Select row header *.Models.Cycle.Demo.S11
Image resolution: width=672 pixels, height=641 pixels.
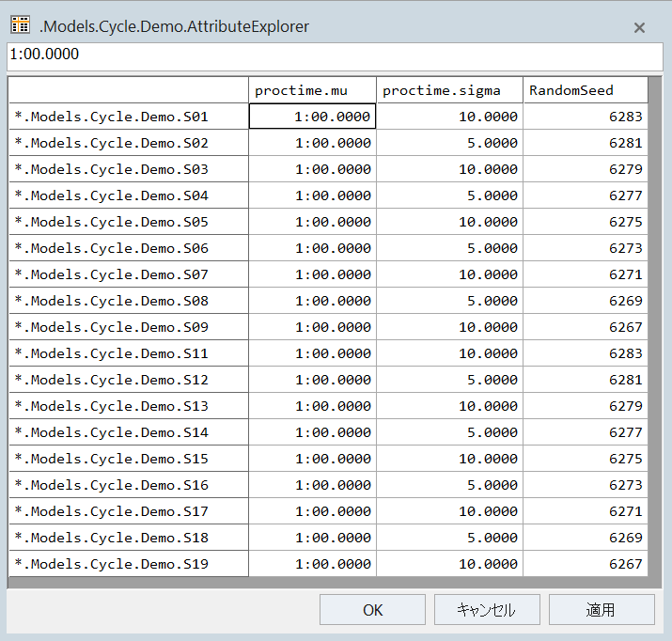click(129, 353)
